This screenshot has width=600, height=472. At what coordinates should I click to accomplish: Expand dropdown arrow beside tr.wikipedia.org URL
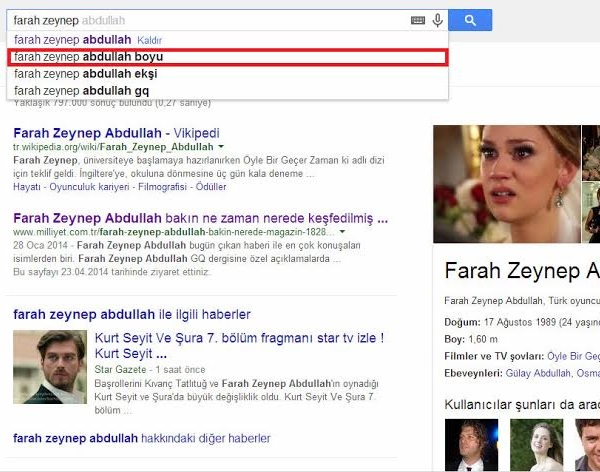pyautogui.click(x=220, y=147)
